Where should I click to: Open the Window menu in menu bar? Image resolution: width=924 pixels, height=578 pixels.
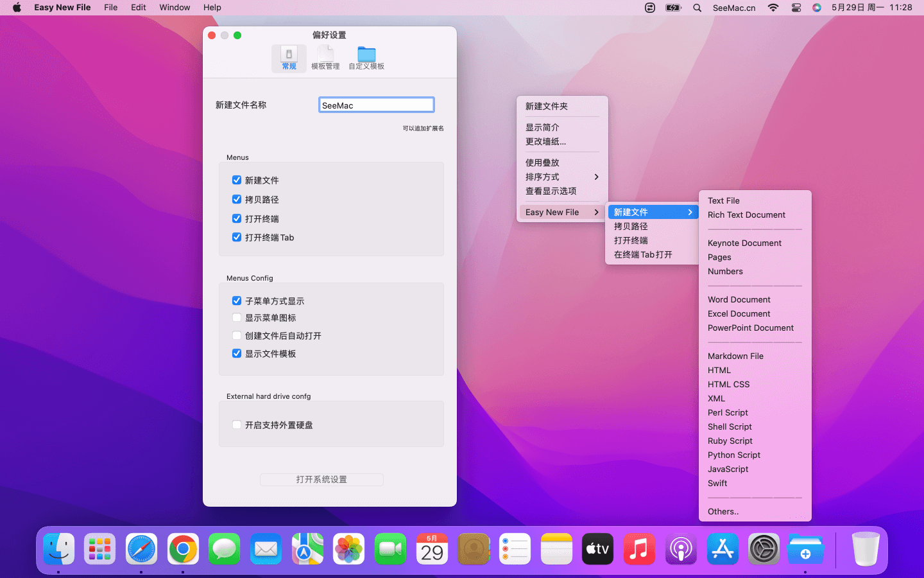(x=175, y=8)
